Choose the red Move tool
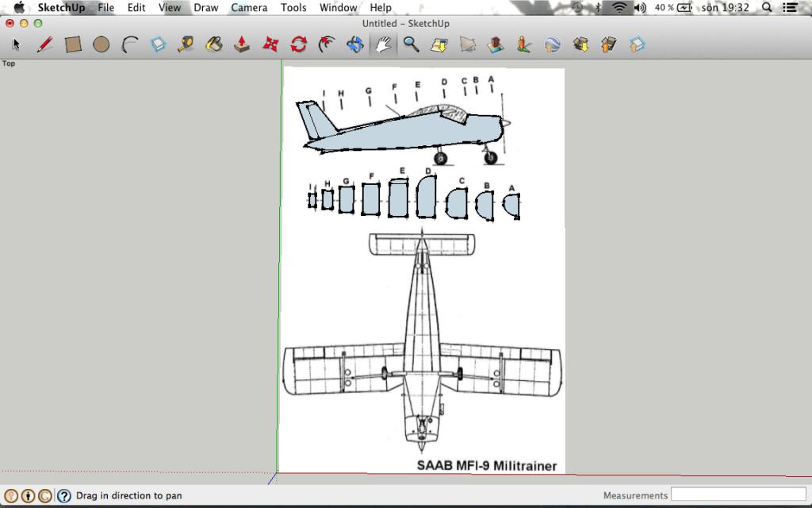 tap(270, 44)
